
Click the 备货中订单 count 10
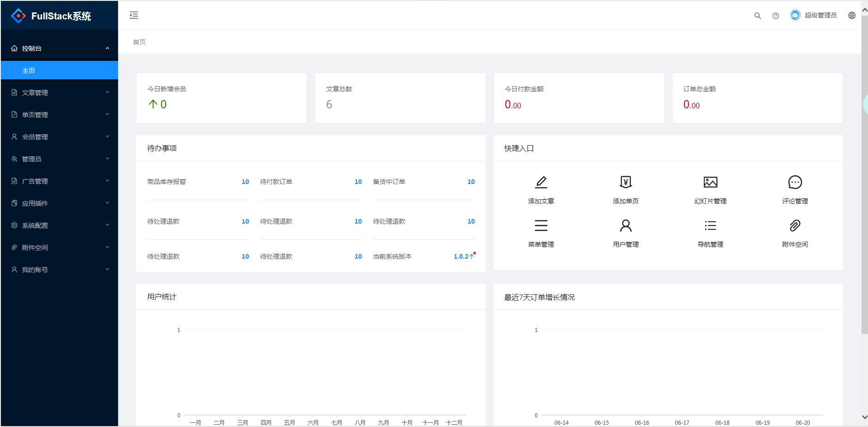471,182
